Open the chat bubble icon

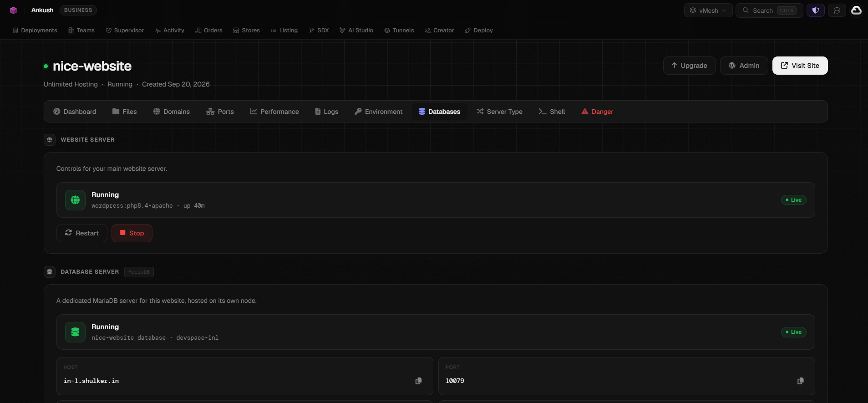(837, 10)
